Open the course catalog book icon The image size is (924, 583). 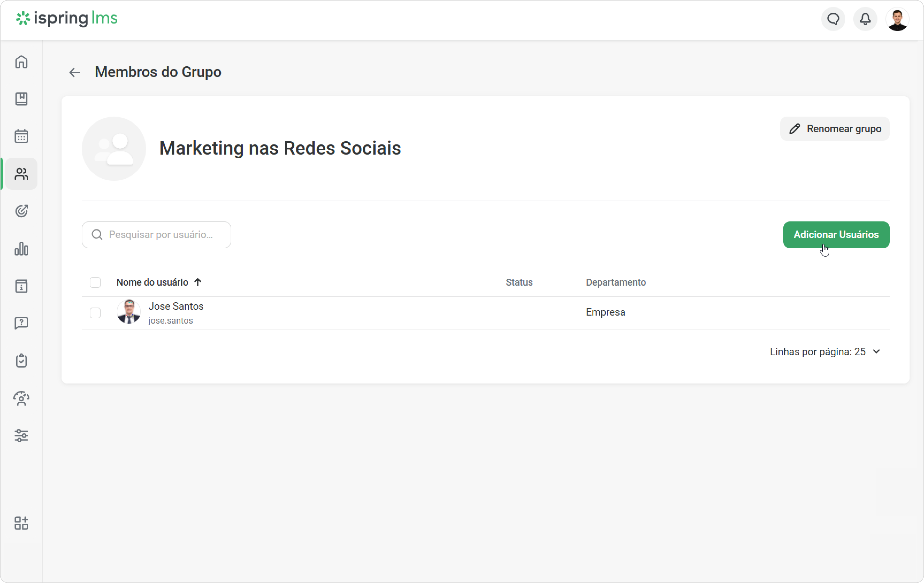(x=21, y=99)
